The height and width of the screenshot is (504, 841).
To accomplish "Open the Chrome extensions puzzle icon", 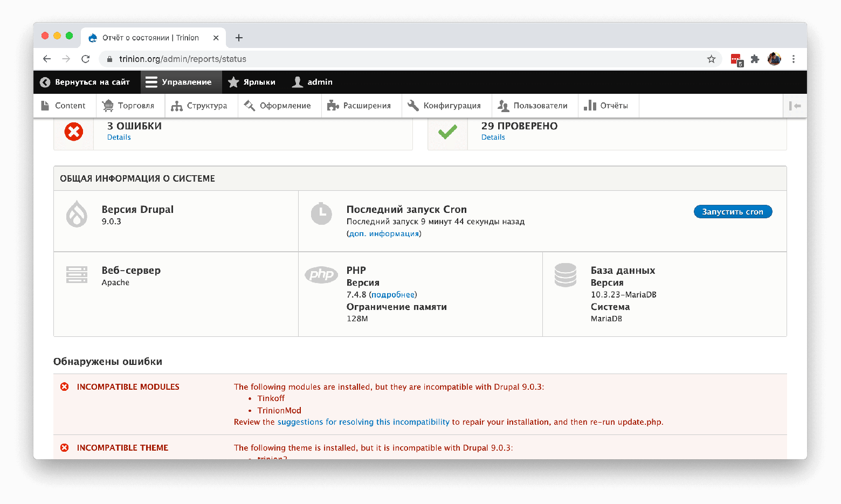I will (x=755, y=59).
